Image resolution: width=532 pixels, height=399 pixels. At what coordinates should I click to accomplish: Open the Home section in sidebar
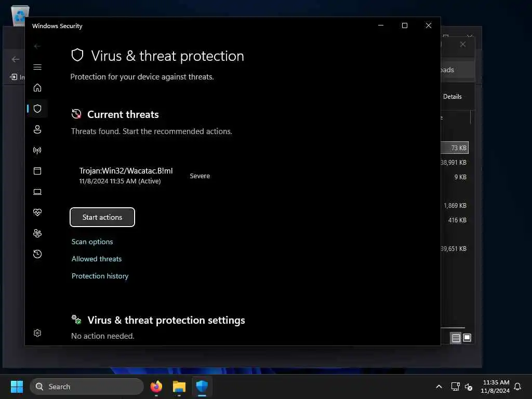click(37, 88)
